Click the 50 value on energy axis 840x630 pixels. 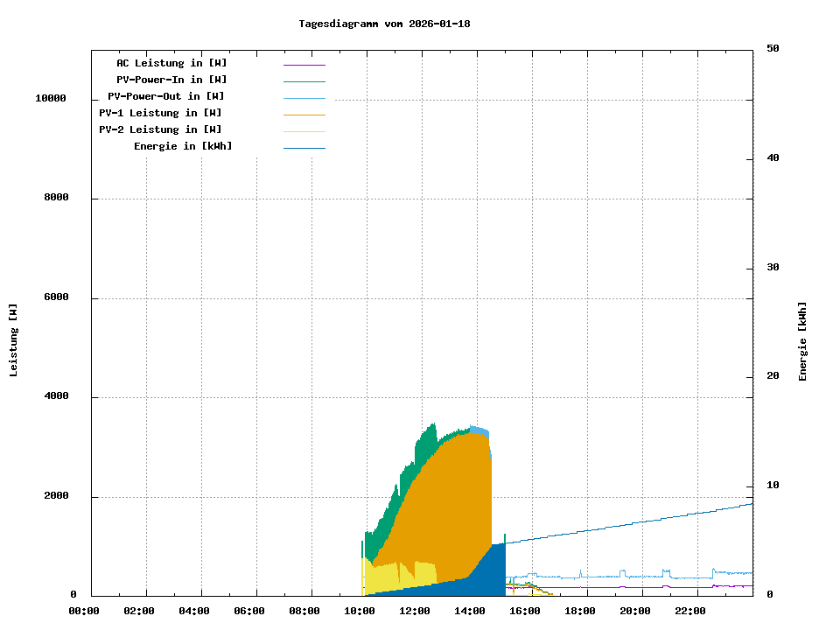(x=773, y=49)
